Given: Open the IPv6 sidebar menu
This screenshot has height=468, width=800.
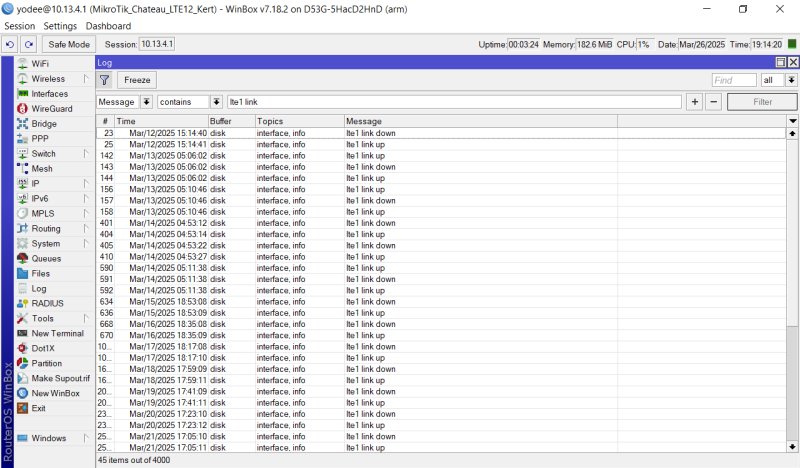Looking at the screenshot, I should click(x=40, y=199).
